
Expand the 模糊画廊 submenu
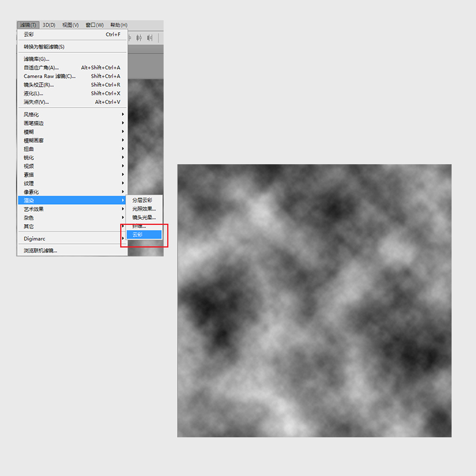[x=72, y=140]
